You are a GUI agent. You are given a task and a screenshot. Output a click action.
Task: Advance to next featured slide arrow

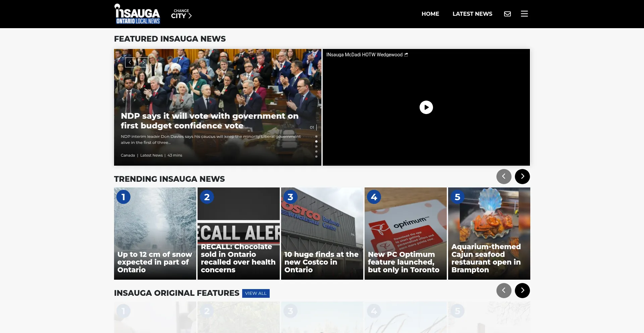click(x=144, y=62)
